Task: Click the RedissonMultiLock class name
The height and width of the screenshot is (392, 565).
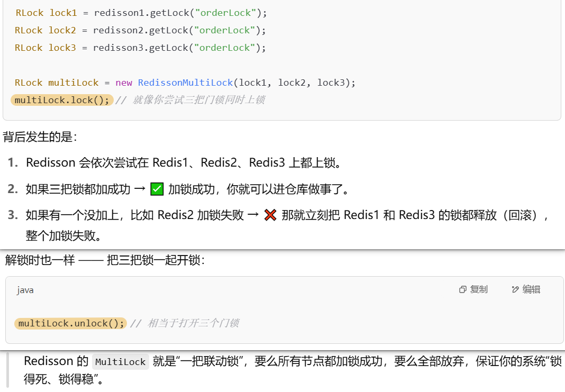Action: point(185,83)
